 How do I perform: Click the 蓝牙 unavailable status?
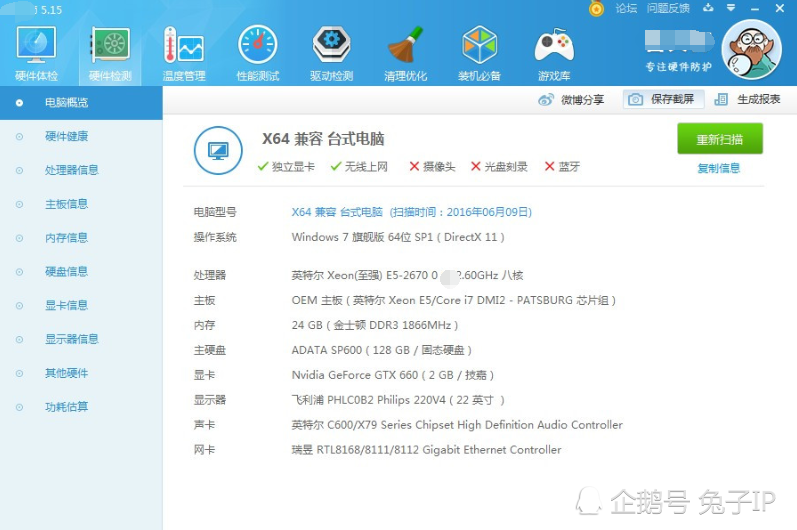[562, 167]
